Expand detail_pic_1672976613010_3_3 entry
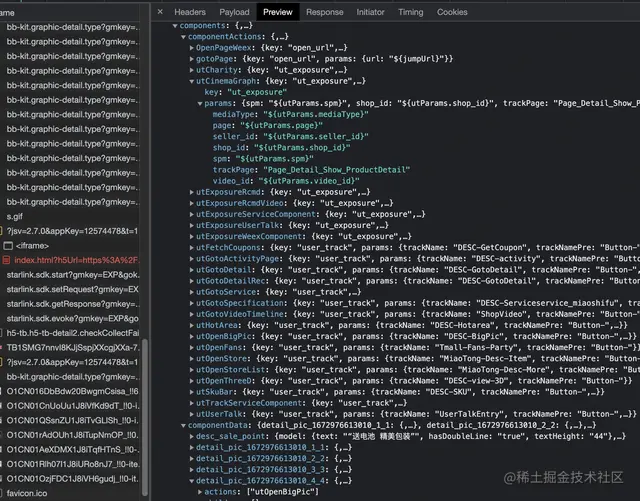The height and width of the screenshot is (501, 640). pyautogui.click(x=191, y=470)
